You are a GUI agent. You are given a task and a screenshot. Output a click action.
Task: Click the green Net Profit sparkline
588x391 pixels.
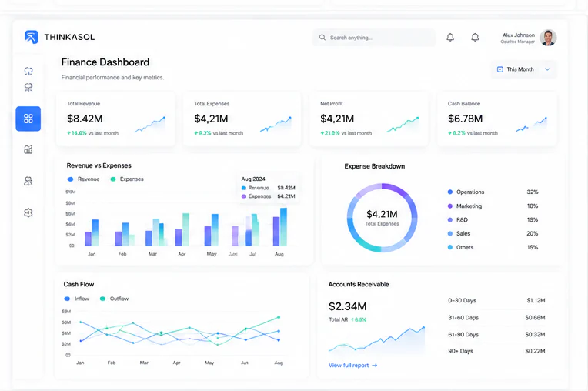pos(403,125)
